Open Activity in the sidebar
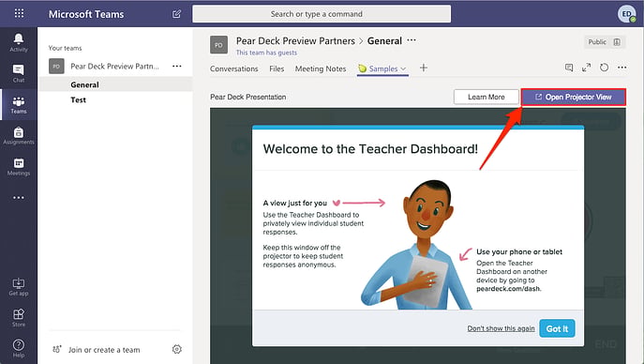The height and width of the screenshot is (364, 644). coord(19,43)
